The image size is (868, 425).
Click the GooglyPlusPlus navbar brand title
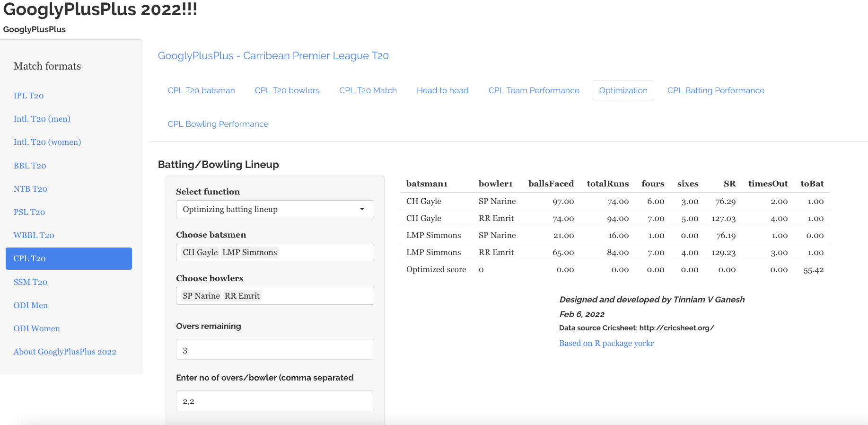tap(34, 29)
